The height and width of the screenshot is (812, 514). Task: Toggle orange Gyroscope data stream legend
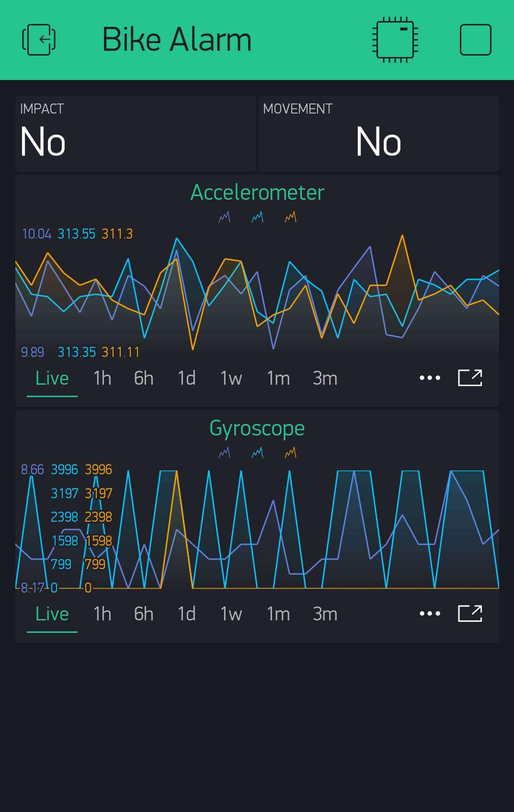(x=291, y=453)
